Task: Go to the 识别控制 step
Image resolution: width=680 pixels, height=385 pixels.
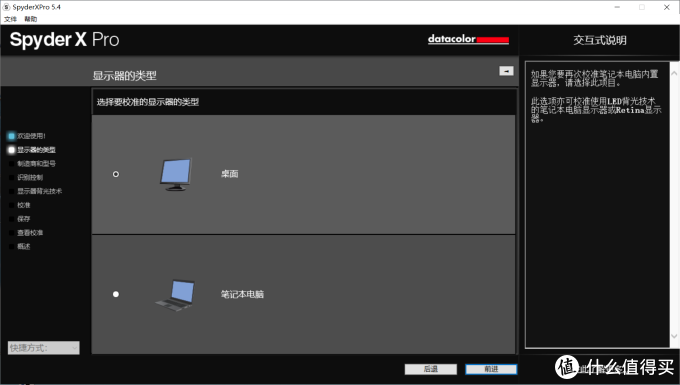Action: coord(30,177)
